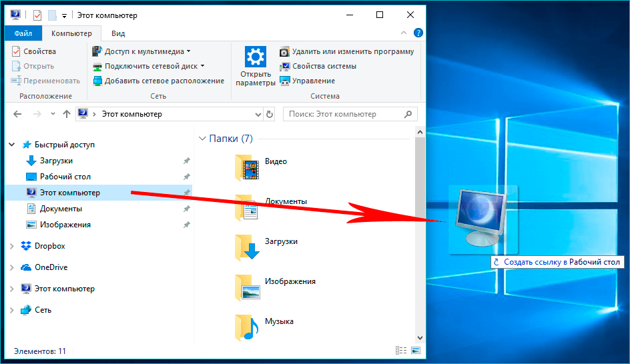Expand the OneDrive tree node
The width and height of the screenshot is (630, 364).
[x=11, y=267]
